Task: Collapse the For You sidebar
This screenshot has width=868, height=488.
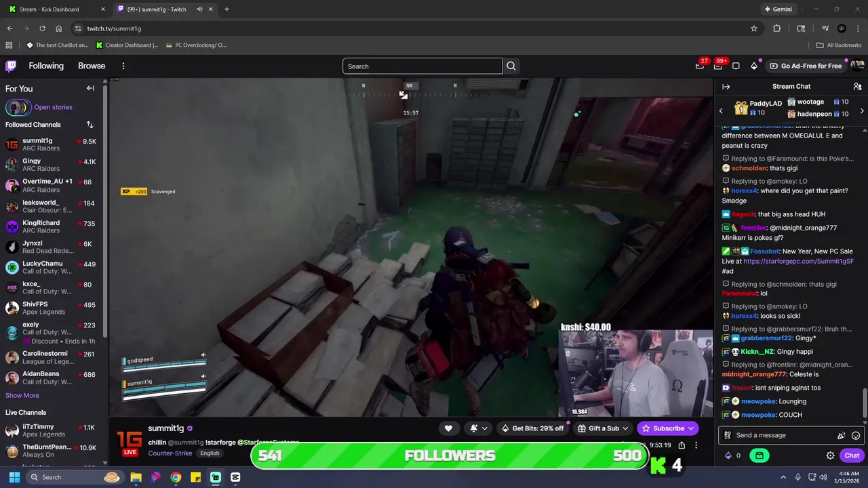Action: click(x=90, y=88)
